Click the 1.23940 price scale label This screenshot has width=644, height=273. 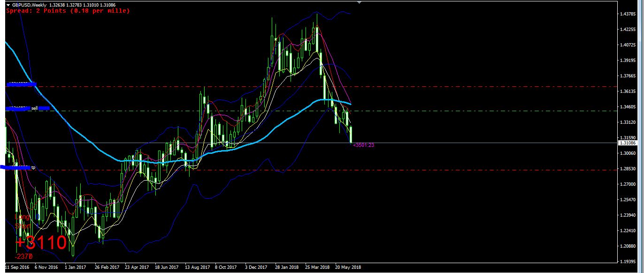click(x=628, y=215)
